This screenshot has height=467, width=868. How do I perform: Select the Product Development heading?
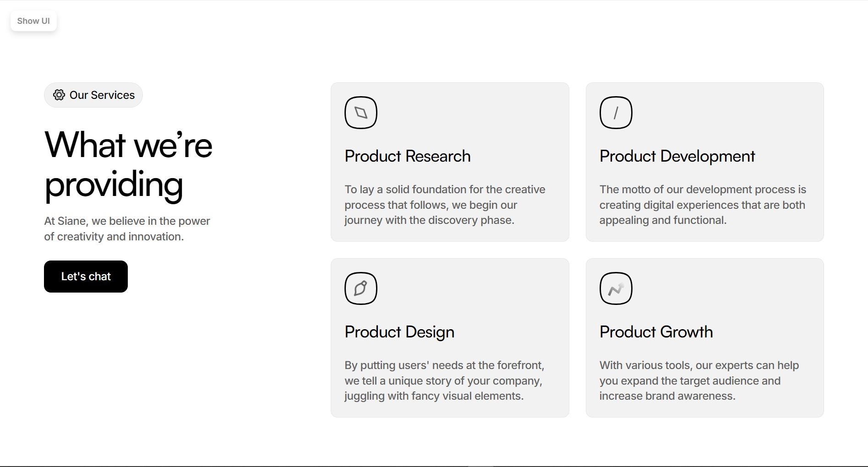(x=677, y=156)
